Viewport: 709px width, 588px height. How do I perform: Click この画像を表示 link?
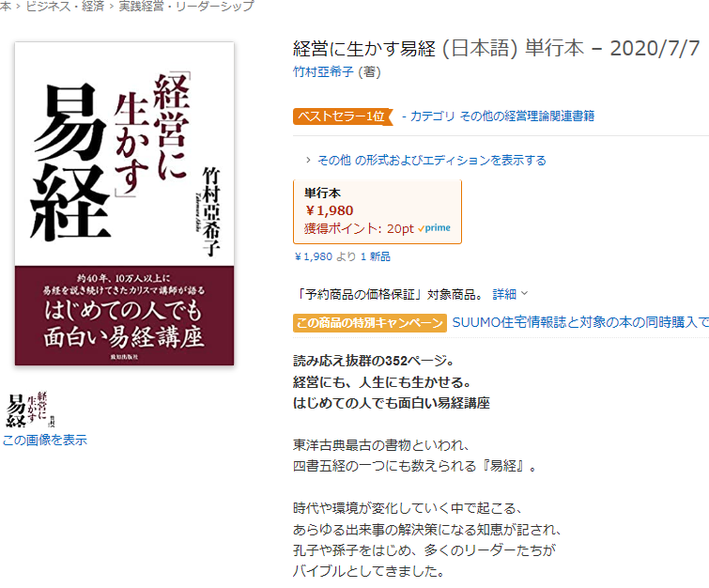[x=45, y=440]
